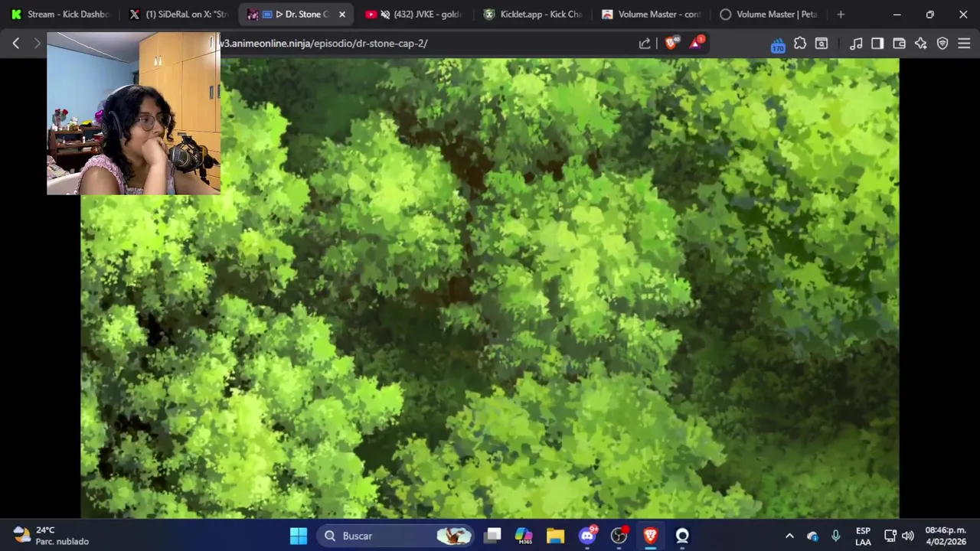980x551 pixels.
Task: Click the browser forward arrow
Action: click(37, 44)
